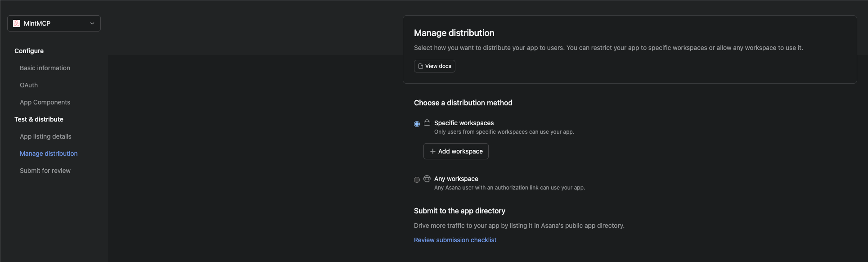Screen dimensions: 868x262
Task: Click text 'Only users from specific workspaces can use your app.'
Action: coord(504,132)
